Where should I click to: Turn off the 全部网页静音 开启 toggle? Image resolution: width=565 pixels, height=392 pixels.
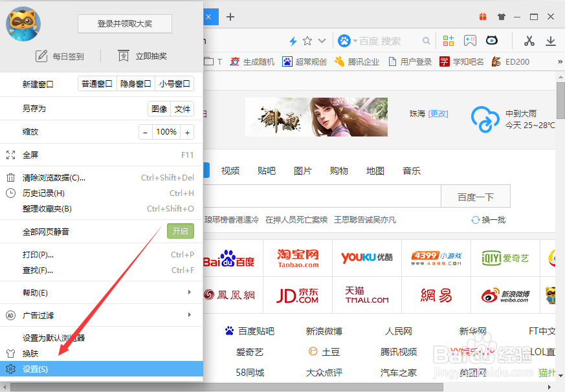(x=180, y=231)
